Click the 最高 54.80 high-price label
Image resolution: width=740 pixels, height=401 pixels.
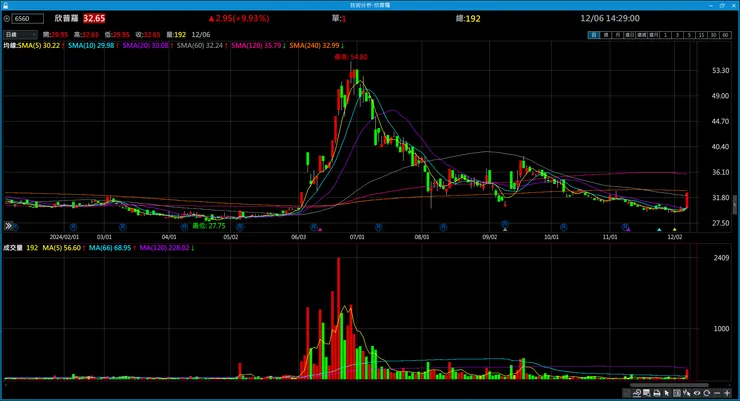[351, 57]
